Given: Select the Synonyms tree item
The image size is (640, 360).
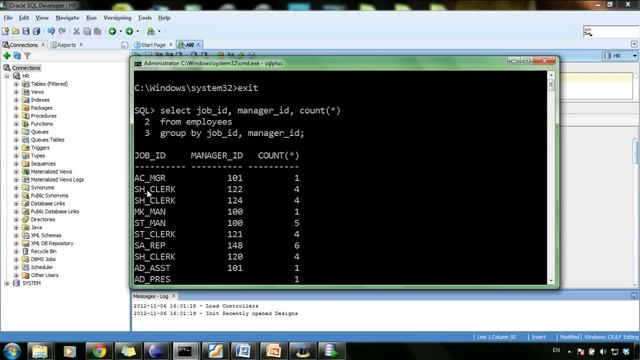Looking at the screenshot, I should coord(42,188).
